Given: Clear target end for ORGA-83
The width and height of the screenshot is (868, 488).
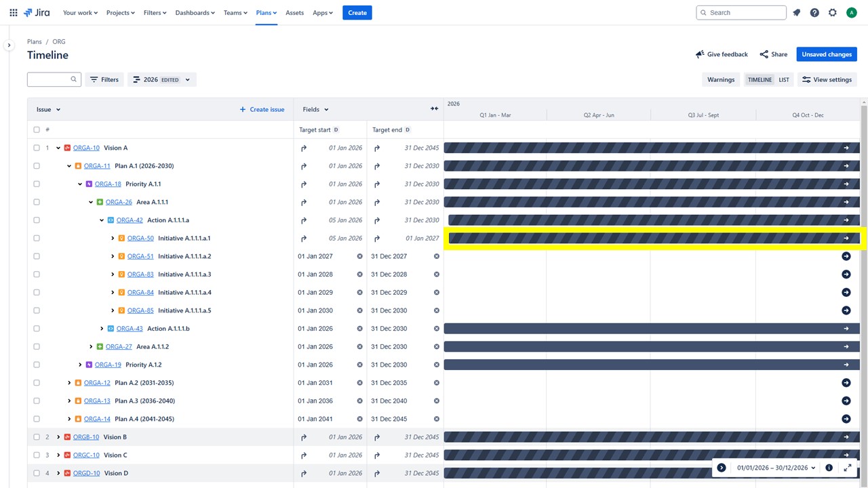Looking at the screenshot, I should pos(437,274).
